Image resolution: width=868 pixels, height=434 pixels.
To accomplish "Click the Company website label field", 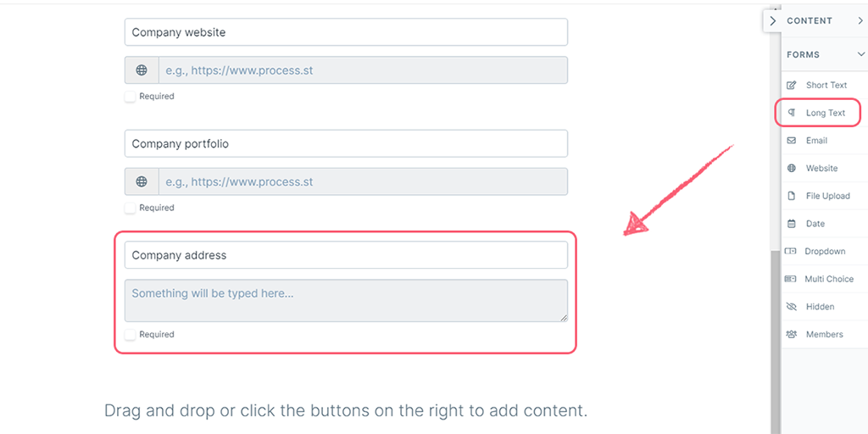I will (x=346, y=32).
